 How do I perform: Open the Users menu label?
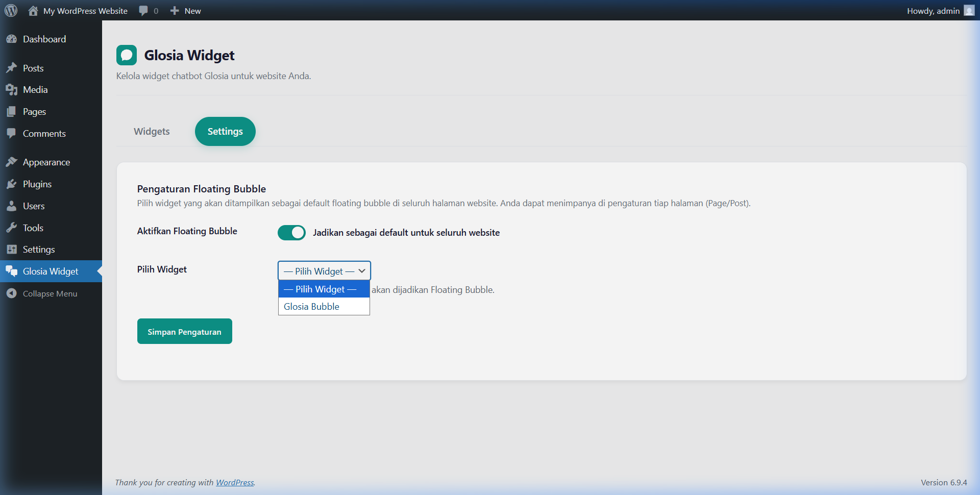point(34,206)
